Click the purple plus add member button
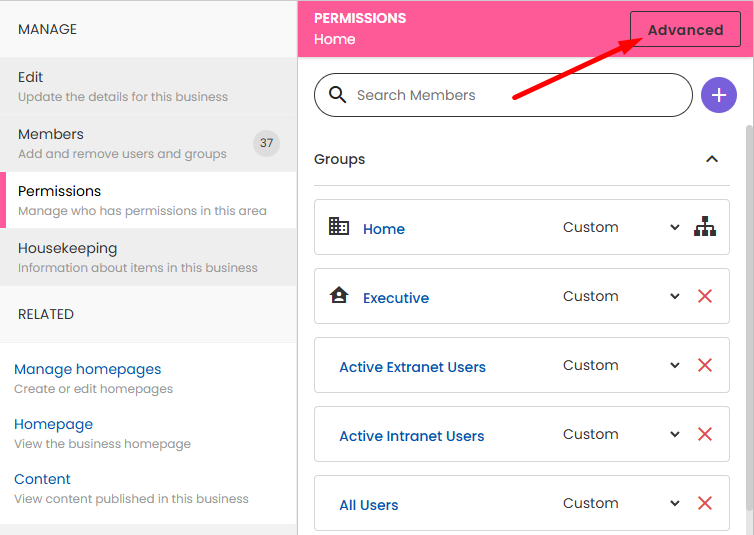The width and height of the screenshot is (754, 535). tap(718, 95)
